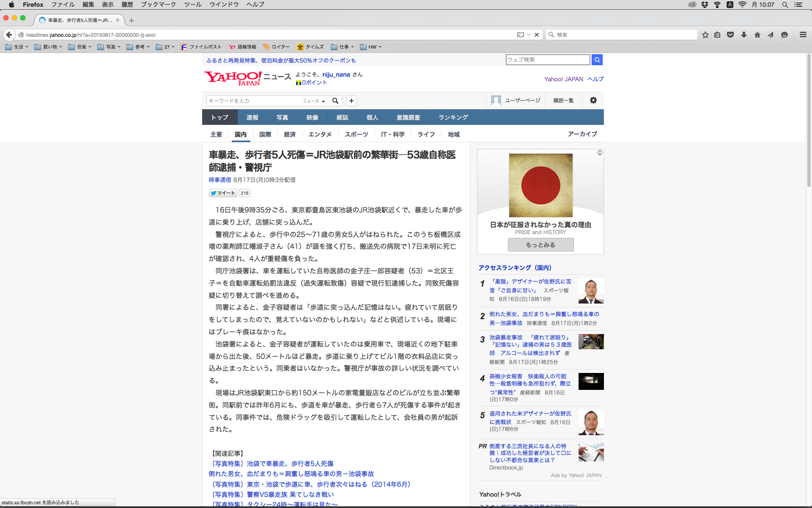Toggle reader view icon in address bar

tap(520, 35)
